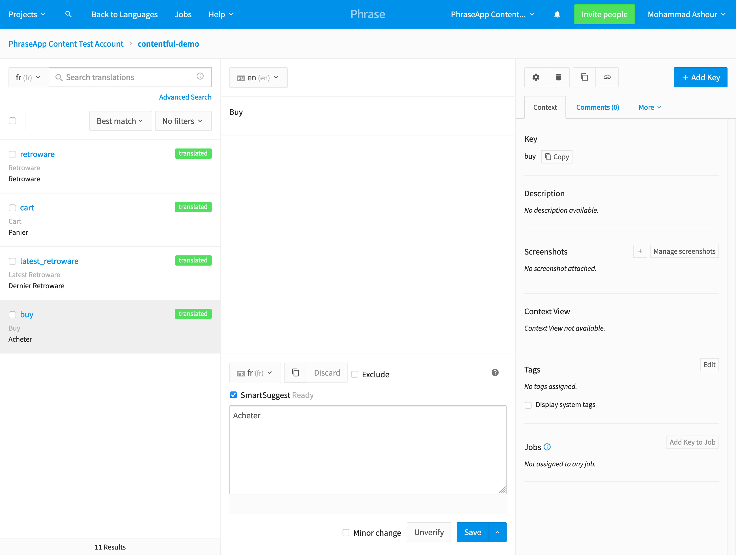
Task: Enable the Minor change checkbox
Action: point(346,532)
